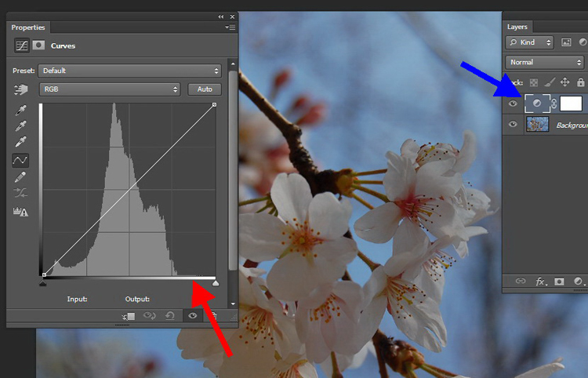Click the black input slider triangle
Viewport: 588px width, 378px height.
click(43, 283)
